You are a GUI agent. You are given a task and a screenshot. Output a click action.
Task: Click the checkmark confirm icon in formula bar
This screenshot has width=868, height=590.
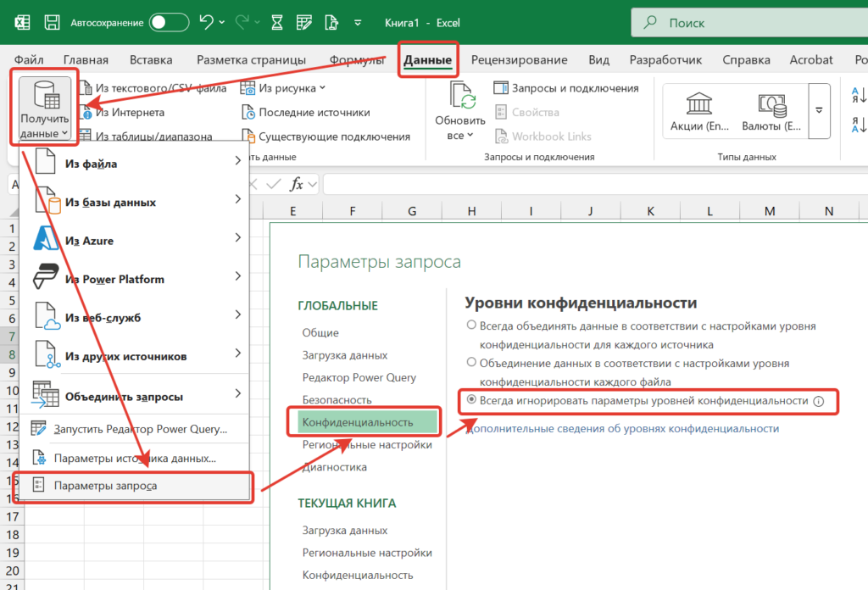tap(273, 184)
